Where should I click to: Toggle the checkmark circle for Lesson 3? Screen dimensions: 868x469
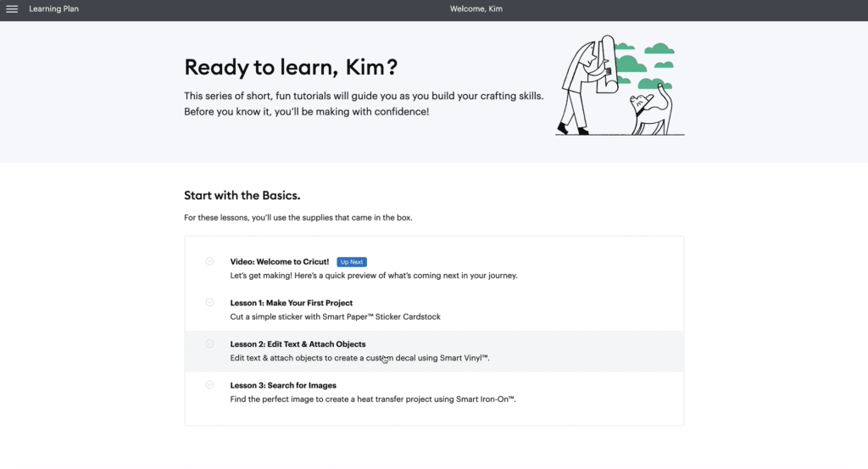[210, 385]
